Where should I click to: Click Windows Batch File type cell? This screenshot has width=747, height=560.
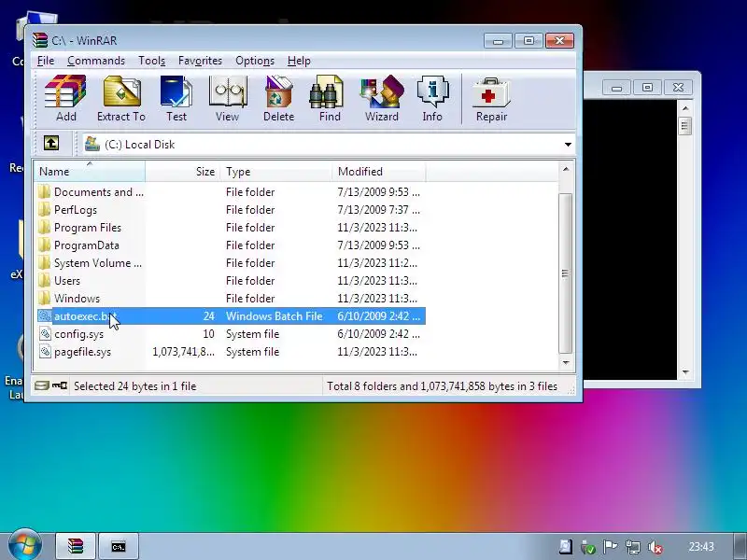275,316
